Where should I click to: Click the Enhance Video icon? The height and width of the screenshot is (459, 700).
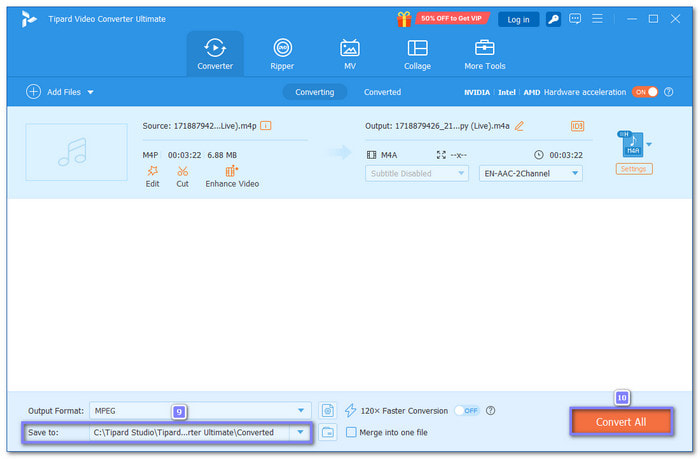pyautogui.click(x=232, y=172)
